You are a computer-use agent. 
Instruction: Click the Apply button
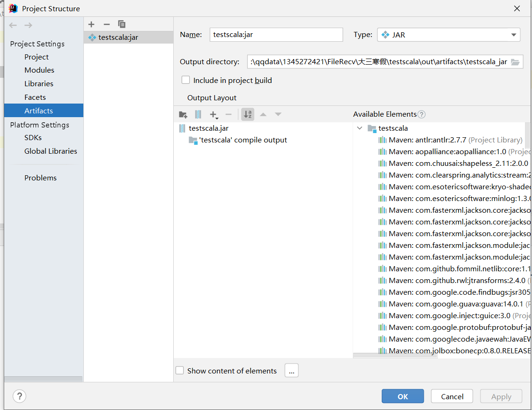click(x=501, y=396)
